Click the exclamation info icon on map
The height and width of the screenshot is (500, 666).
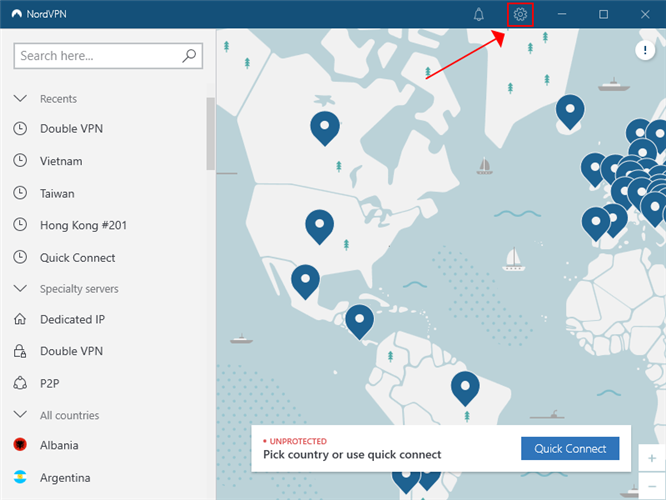click(x=645, y=50)
